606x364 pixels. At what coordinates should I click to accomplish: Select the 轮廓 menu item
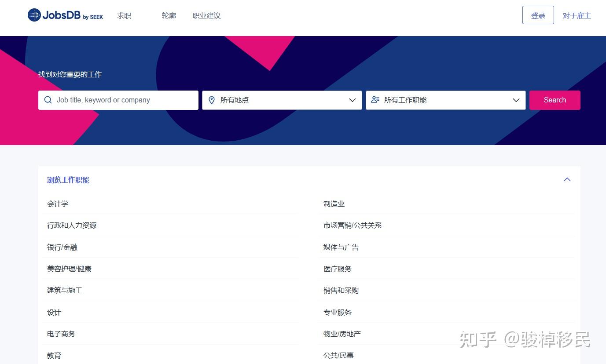pos(169,15)
